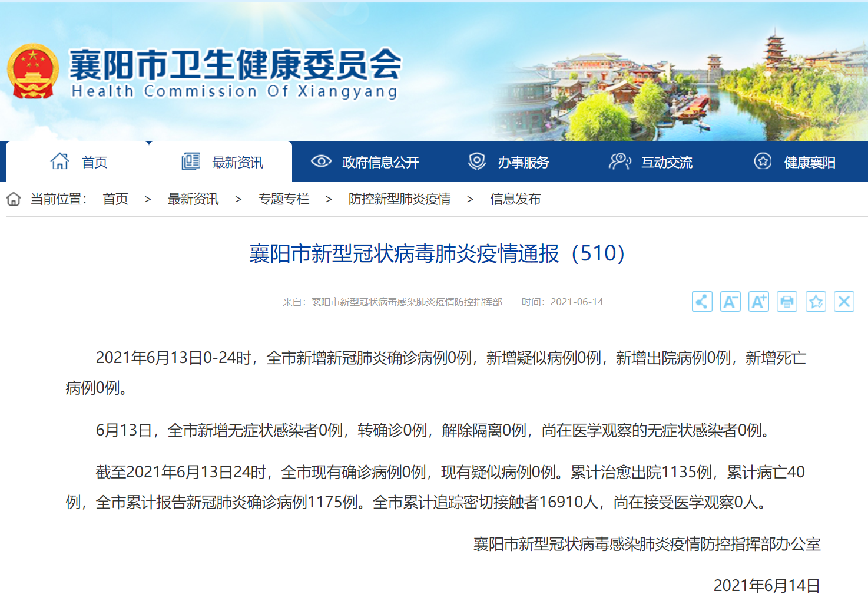Switch to the 首页 navigation tab
The height and width of the screenshot is (607, 868).
(94, 162)
